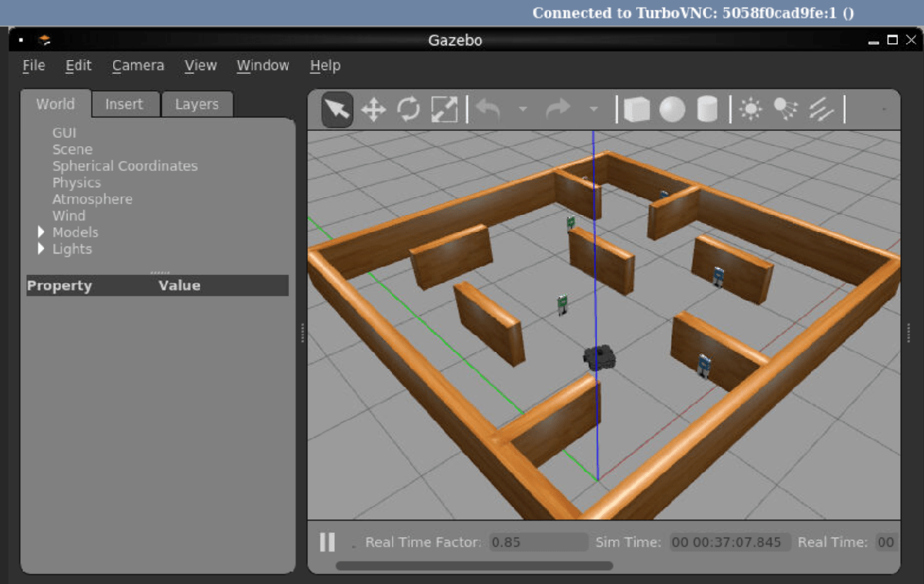The width and height of the screenshot is (924, 584).
Task: Select Wind in the world tree
Action: click(69, 216)
